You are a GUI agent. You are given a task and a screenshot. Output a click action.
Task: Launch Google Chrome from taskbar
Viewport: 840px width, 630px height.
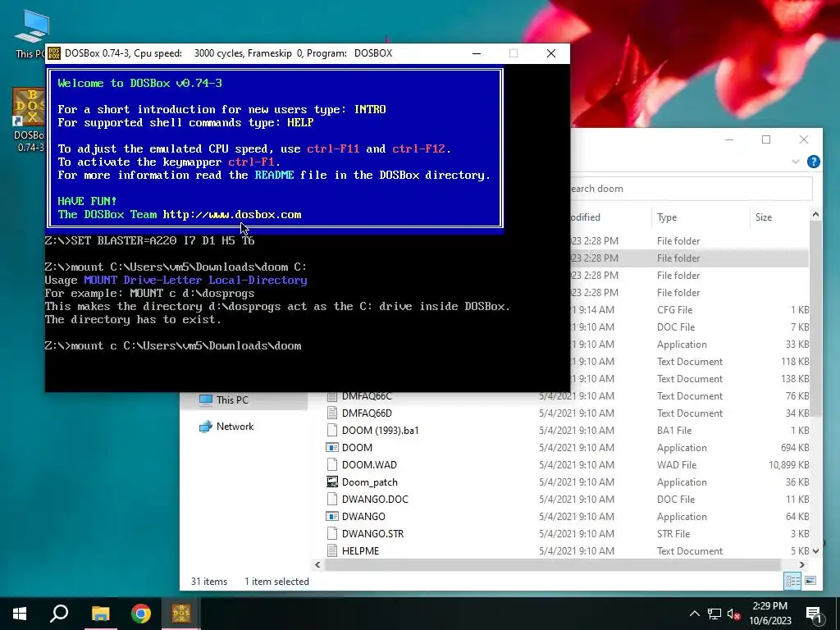click(141, 614)
